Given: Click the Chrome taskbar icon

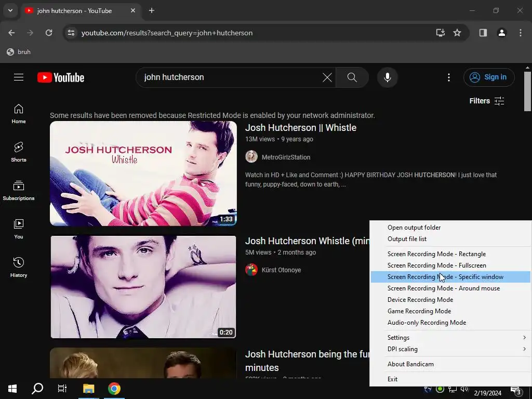Looking at the screenshot, I should click(114, 389).
